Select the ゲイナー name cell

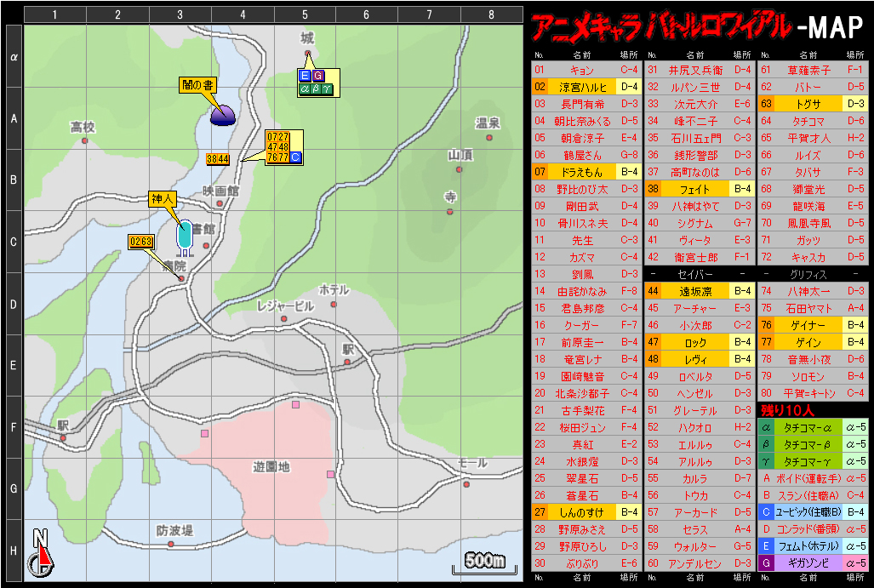click(x=808, y=325)
